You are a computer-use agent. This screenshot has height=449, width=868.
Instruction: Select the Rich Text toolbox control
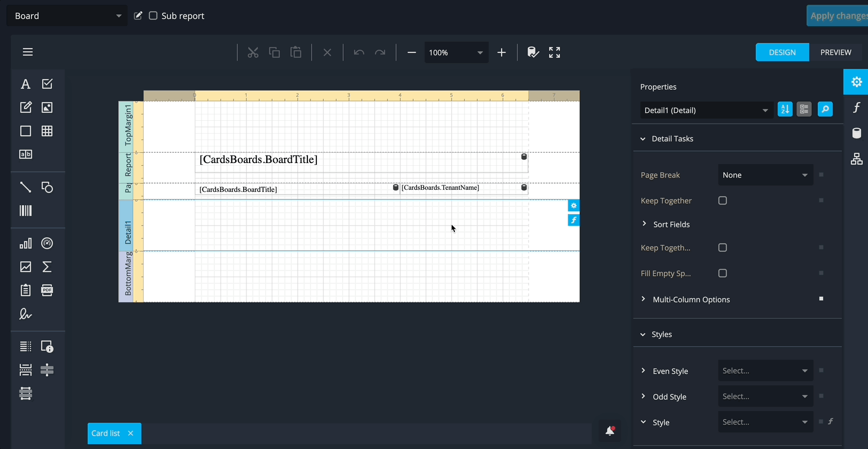point(26,107)
